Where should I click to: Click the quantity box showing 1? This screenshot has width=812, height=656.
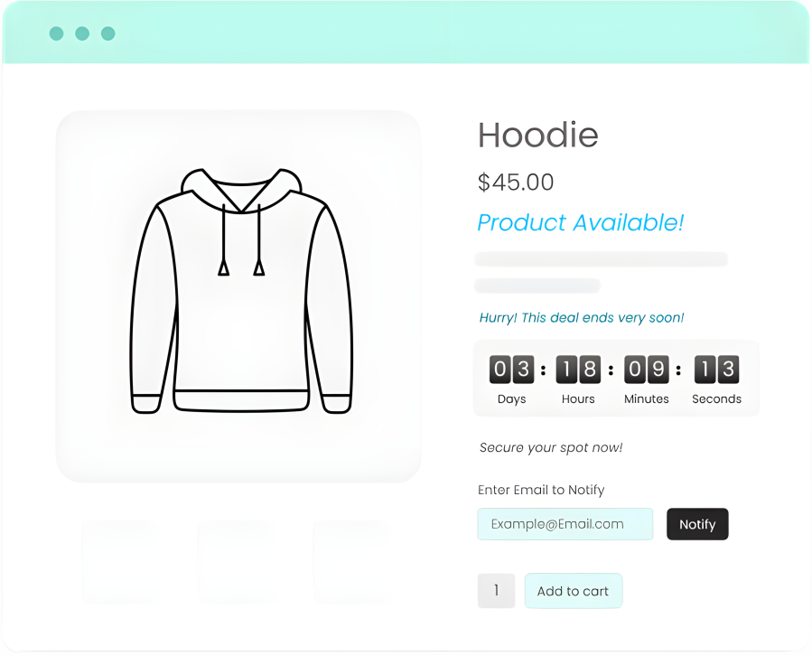[496, 591]
